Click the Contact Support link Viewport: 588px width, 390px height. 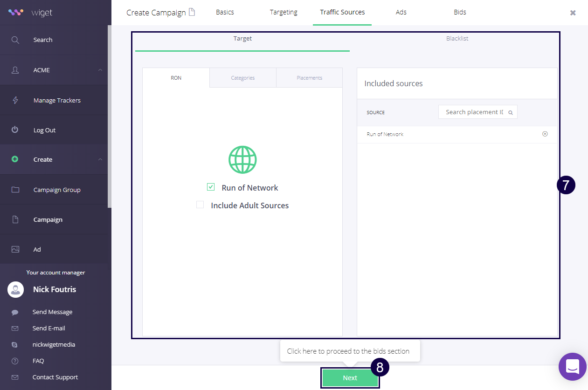(55, 377)
